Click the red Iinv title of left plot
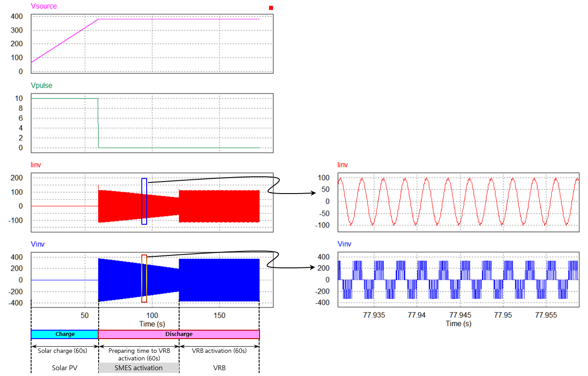Screen dimensions: 588x376 (x=36, y=165)
